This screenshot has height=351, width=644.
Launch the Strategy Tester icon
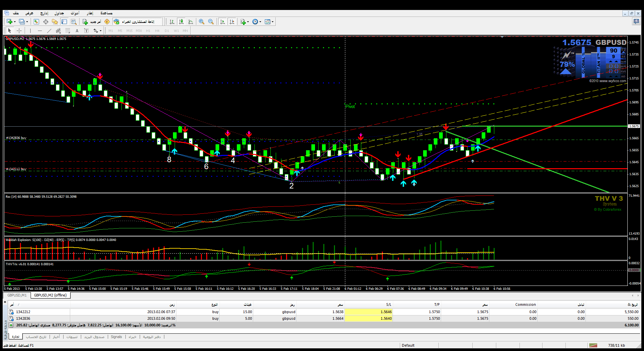click(74, 22)
